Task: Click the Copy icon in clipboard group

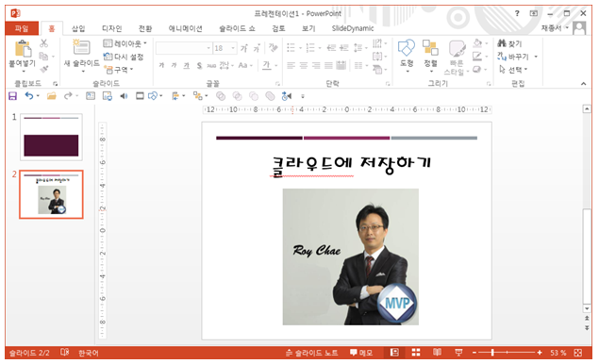Action: tap(44, 57)
